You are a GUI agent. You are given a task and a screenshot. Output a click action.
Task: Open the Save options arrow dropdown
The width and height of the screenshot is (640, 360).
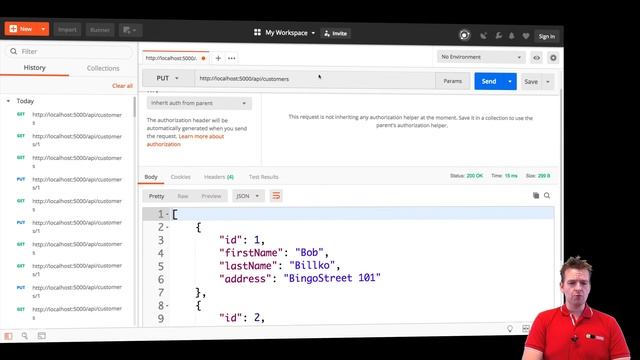[x=548, y=82]
